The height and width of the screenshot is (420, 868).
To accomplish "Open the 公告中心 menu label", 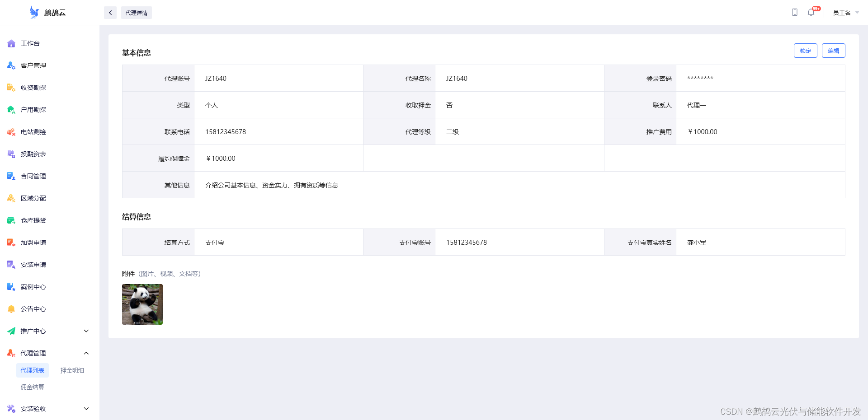I will coord(33,309).
